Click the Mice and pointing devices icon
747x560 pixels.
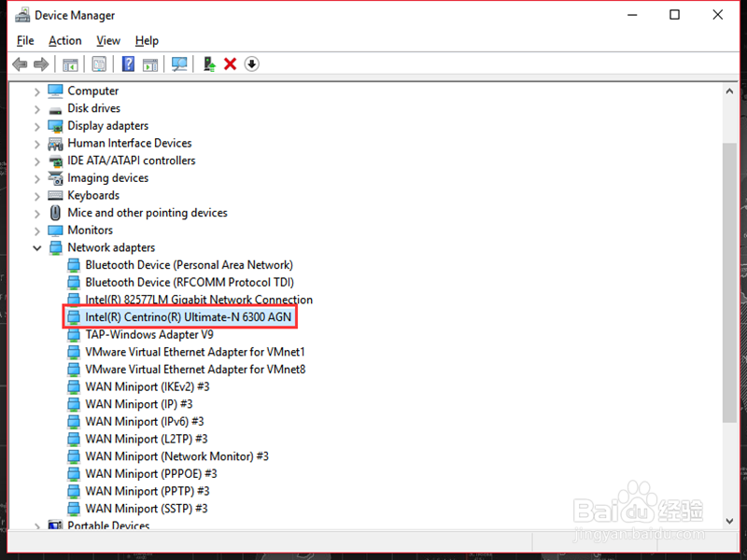[x=55, y=213]
